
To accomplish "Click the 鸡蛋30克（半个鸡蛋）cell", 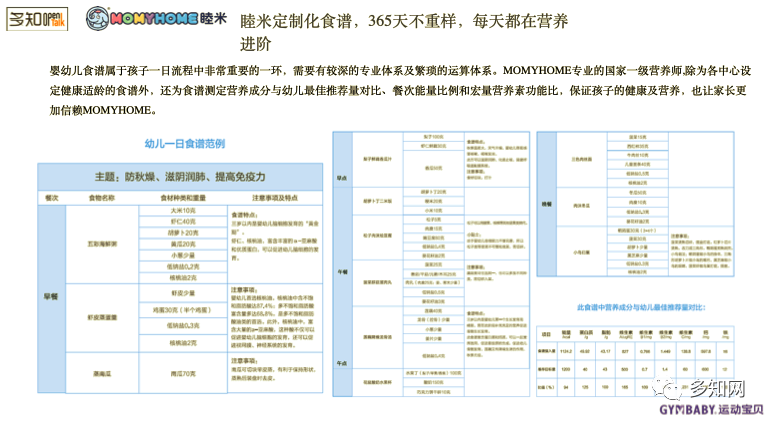I will point(183,310).
